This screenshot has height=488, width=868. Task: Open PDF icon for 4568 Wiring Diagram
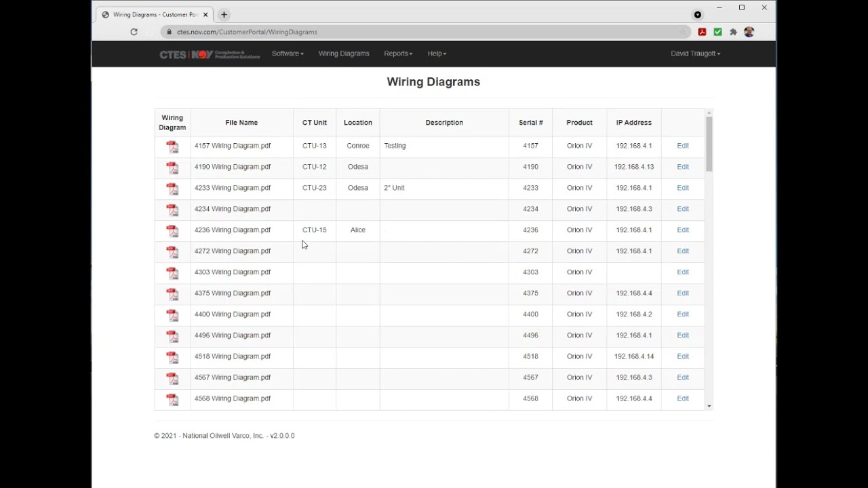172,399
